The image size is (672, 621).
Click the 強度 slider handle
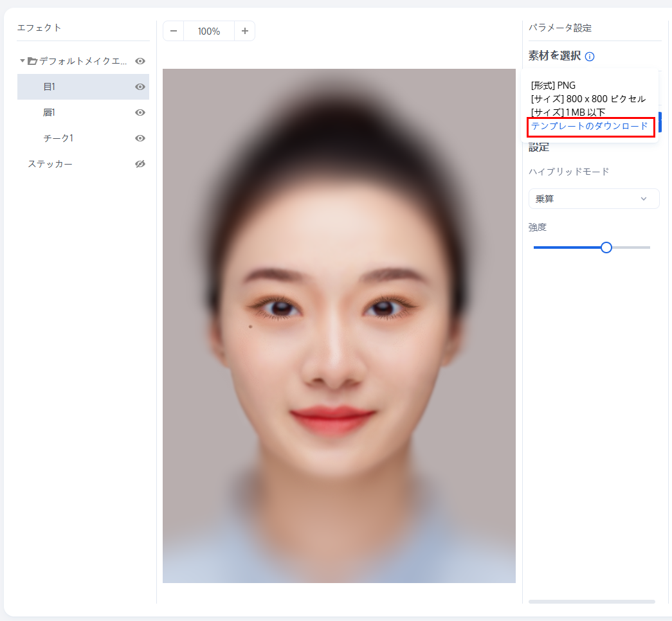coord(606,248)
